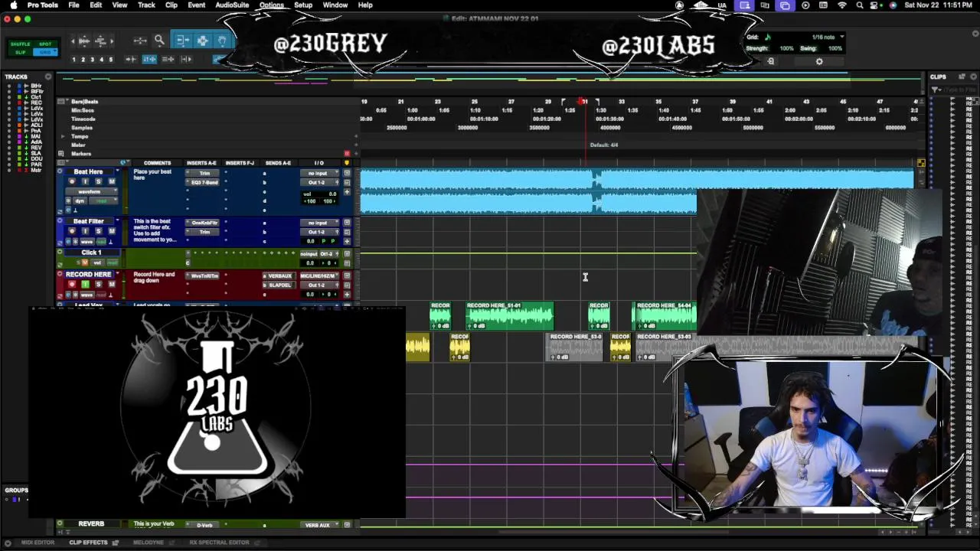
Task: Open RECORD HERE input selector 'MIC/LINE/HIZ/M'
Action: (x=318, y=276)
